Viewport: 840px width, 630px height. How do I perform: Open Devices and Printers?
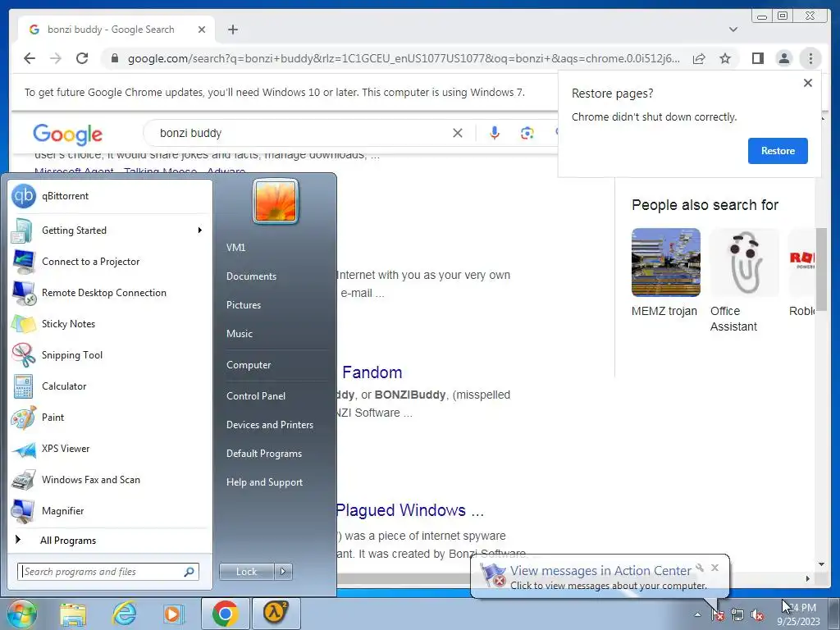[x=270, y=425]
